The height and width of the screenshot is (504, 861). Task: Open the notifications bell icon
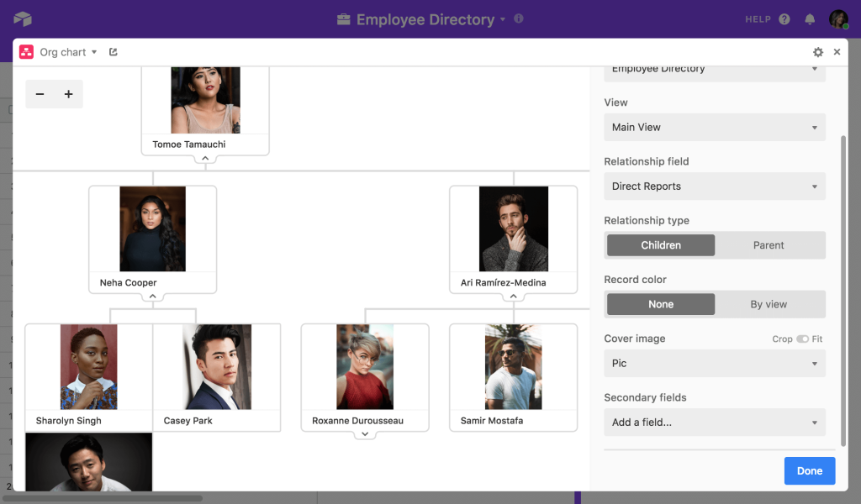coord(810,19)
